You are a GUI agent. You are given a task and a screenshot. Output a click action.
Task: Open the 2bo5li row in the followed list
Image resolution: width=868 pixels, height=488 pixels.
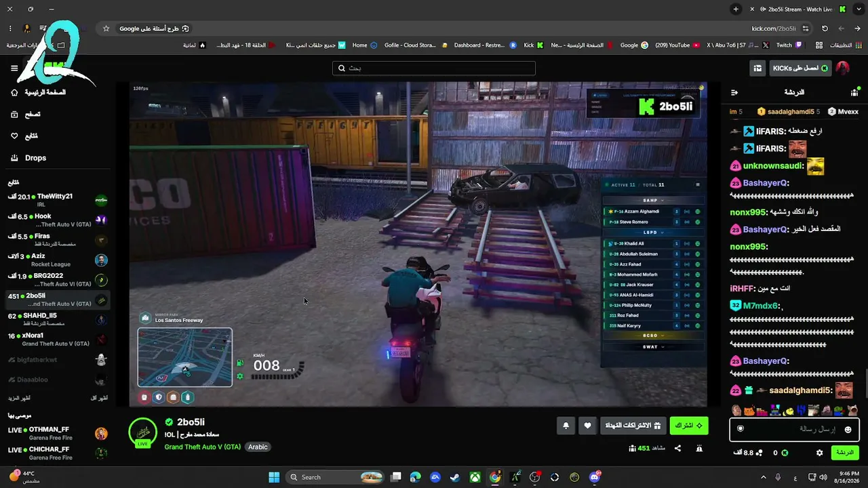click(58, 300)
